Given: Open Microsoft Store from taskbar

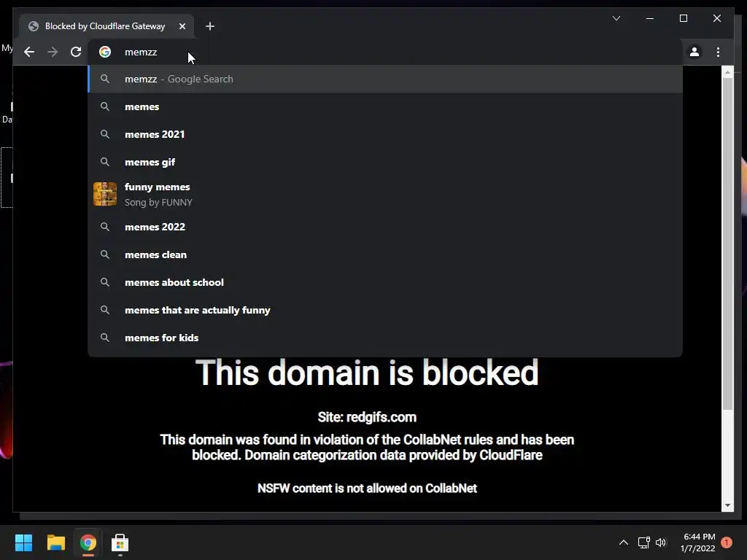Looking at the screenshot, I should (120, 542).
